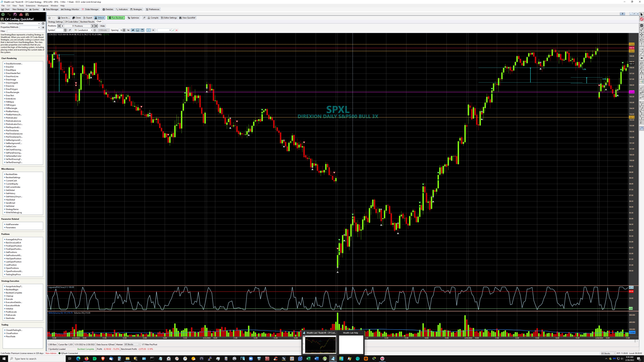This screenshot has width=644, height=362.
Task: Expand the UserStrategyBase class dropdown
Action: (39, 23)
